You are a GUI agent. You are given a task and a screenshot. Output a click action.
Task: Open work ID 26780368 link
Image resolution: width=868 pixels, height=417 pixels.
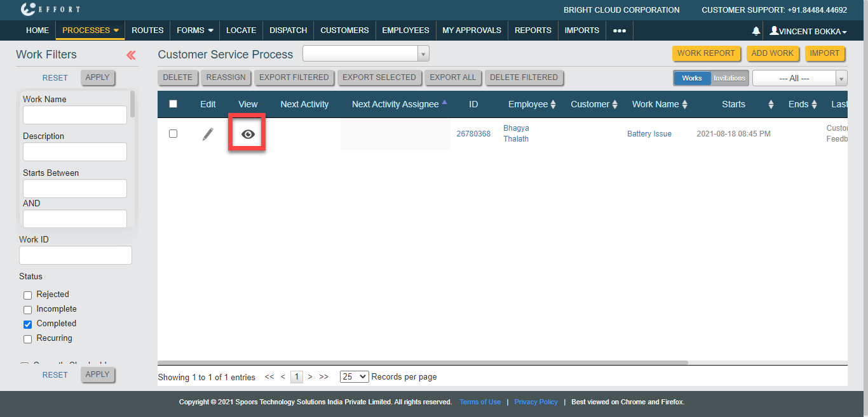pos(473,134)
